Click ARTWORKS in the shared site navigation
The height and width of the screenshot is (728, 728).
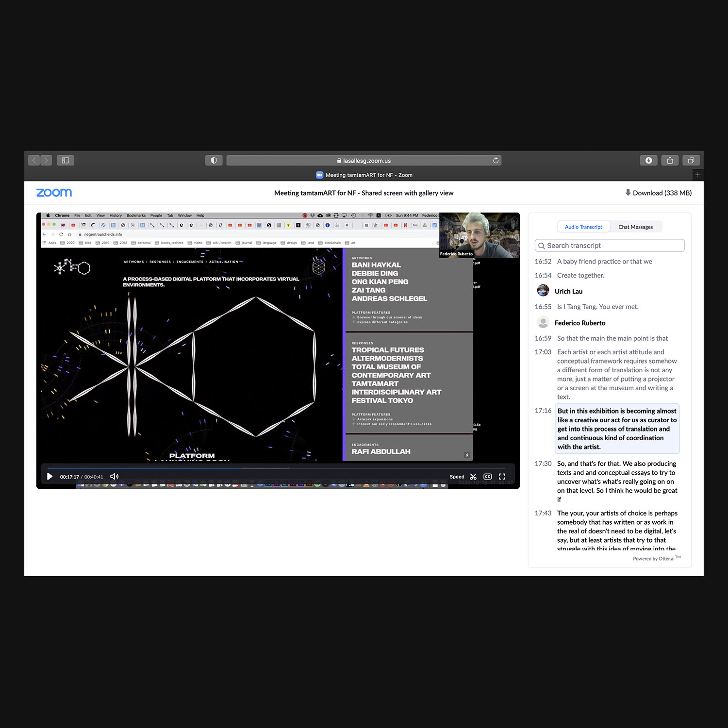[133, 262]
